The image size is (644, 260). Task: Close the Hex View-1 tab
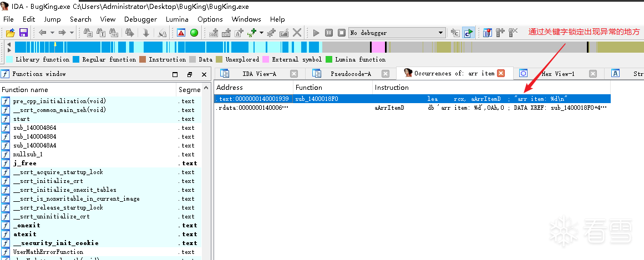pos(592,74)
